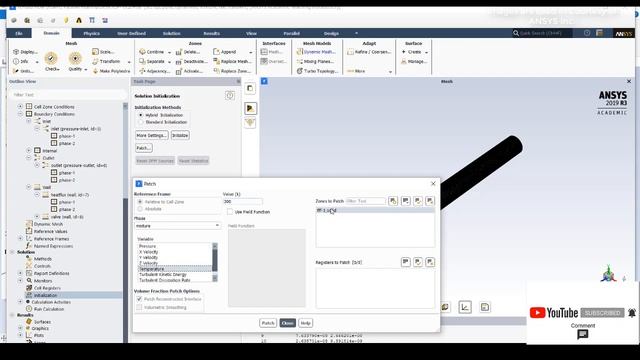Open the Scale mesh tool
This screenshot has height=360, width=640.
click(103, 52)
